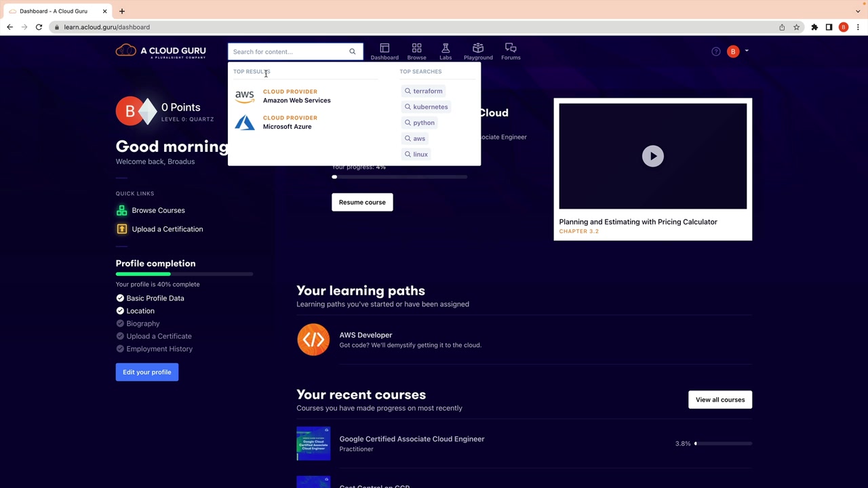Expand the account dropdown arrow

pos(747,51)
